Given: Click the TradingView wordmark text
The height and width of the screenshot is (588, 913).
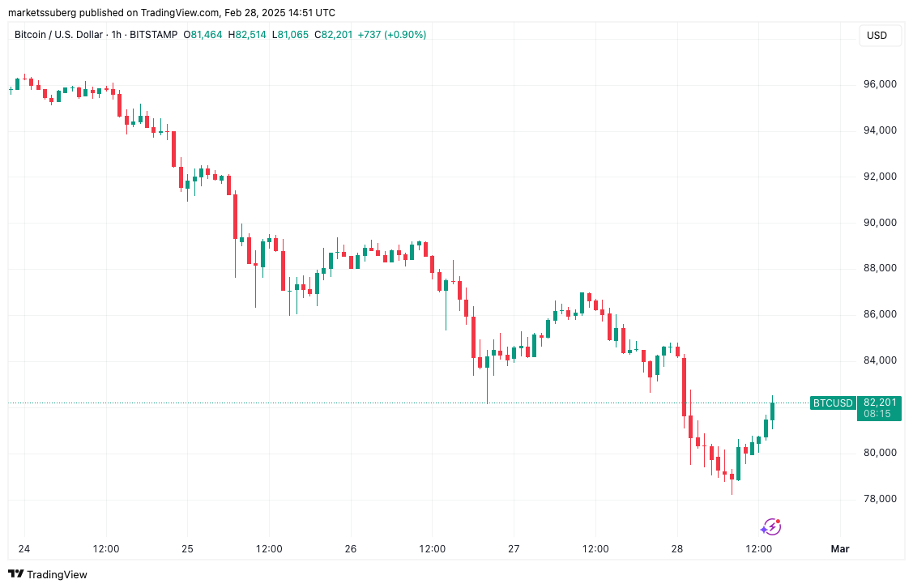Looking at the screenshot, I should [x=57, y=574].
